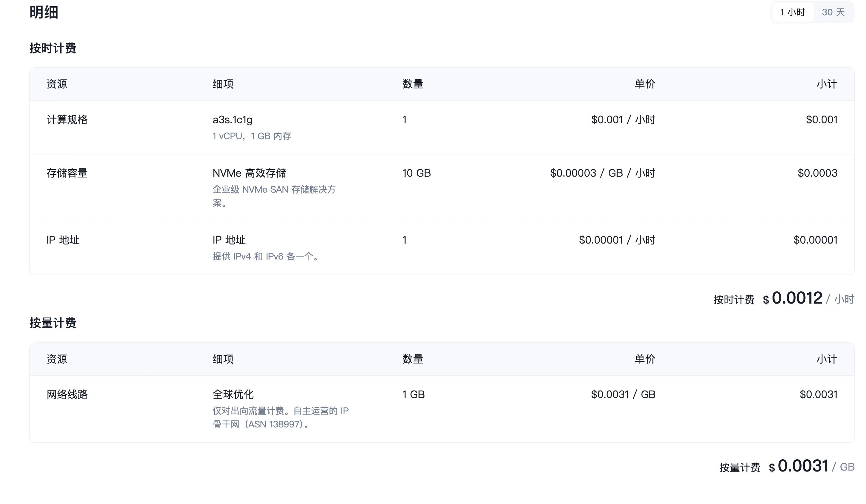
Task: Click the 1 GB traffic quantity
Action: pyautogui.click(x=413, y=394)
